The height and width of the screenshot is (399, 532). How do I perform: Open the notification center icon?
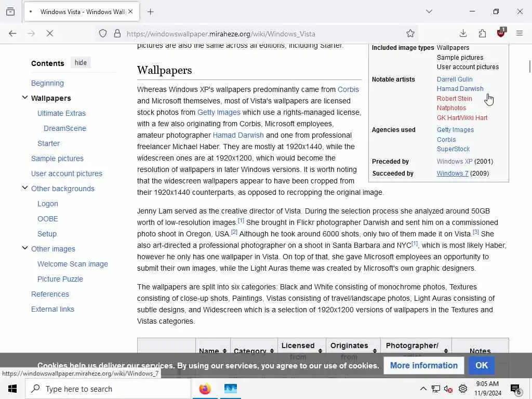pos(515,389)
